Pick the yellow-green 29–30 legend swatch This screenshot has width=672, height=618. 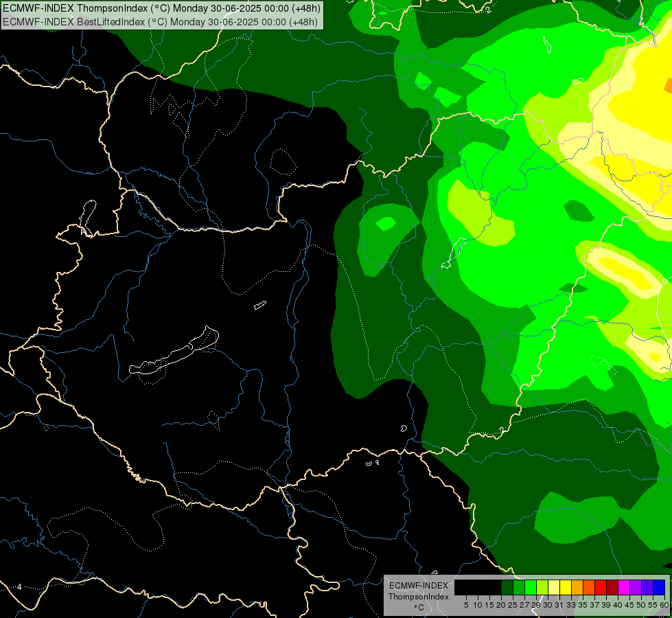coord(542,587)
